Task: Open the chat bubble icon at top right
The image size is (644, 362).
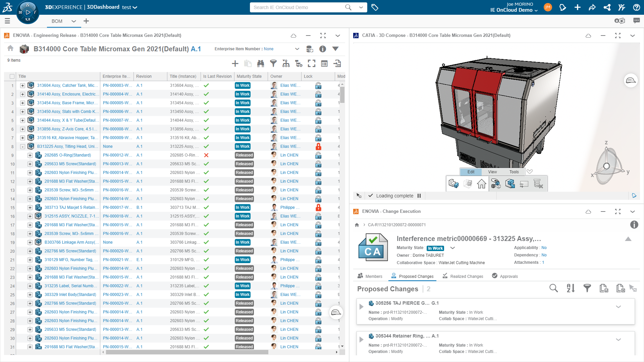Action: 636,21
